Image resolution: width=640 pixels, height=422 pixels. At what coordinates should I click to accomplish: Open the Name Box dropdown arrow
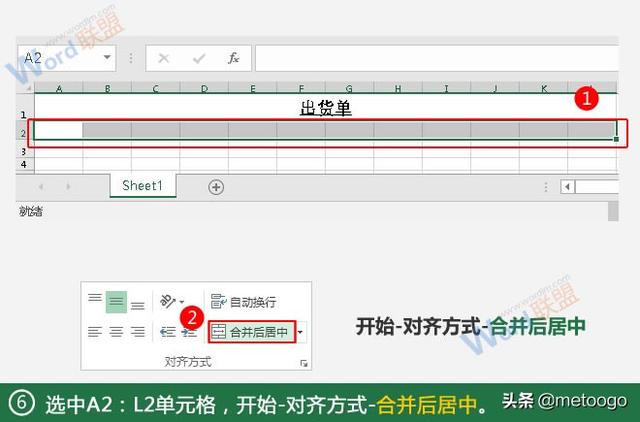pos(107,58)
